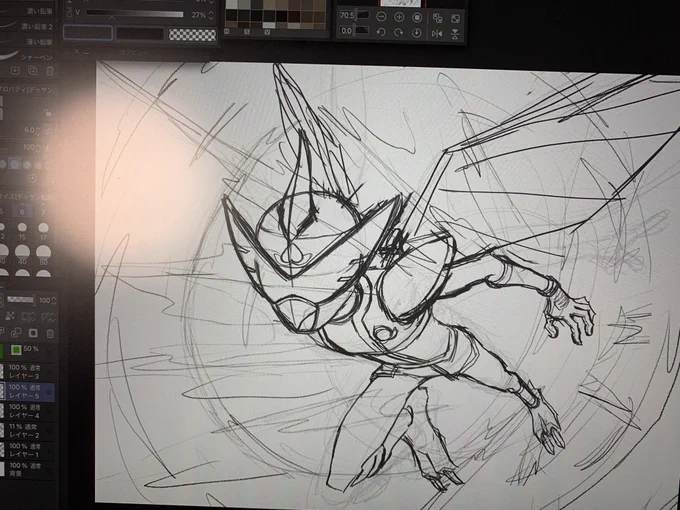Select the 背景 background layer
Viewport: 680px width, 510px height.
[x=27, y=470]
